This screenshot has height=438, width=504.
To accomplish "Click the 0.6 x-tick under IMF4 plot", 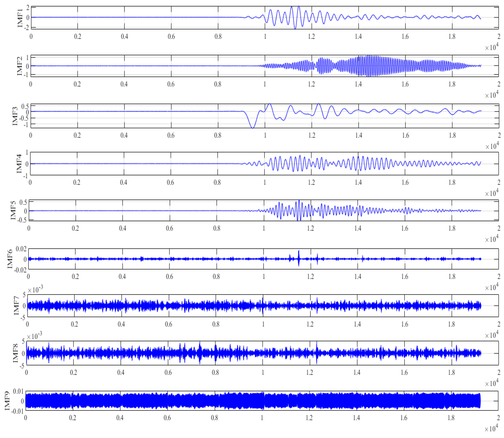I will pyautogui.click(x=170, y=182).
